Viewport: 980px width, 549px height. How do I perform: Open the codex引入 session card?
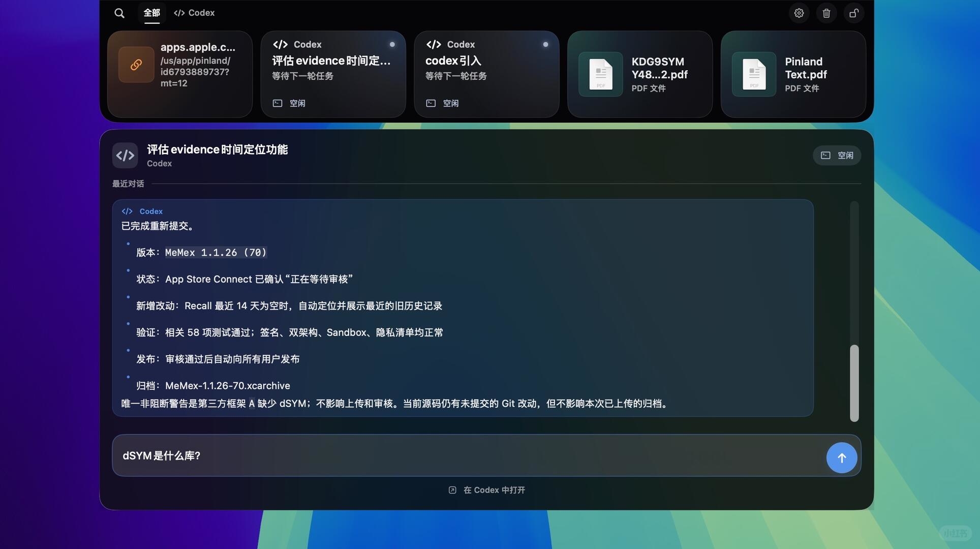coord(487,74)
